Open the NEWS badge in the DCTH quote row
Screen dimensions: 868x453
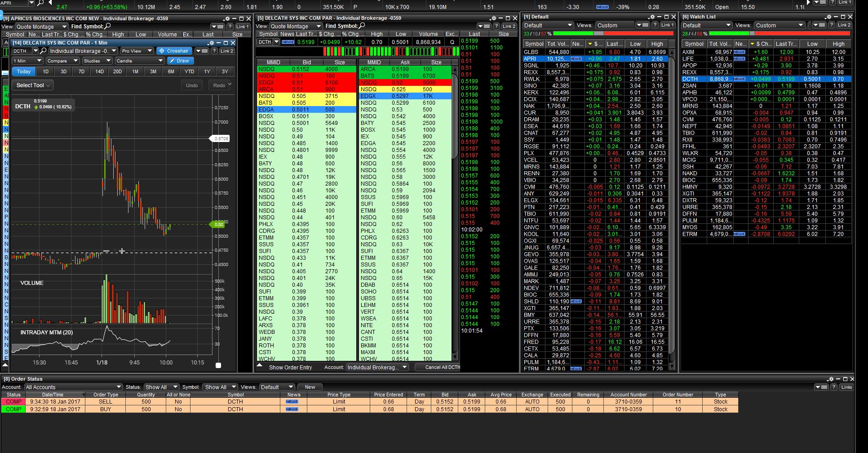(x=288, y=42)
